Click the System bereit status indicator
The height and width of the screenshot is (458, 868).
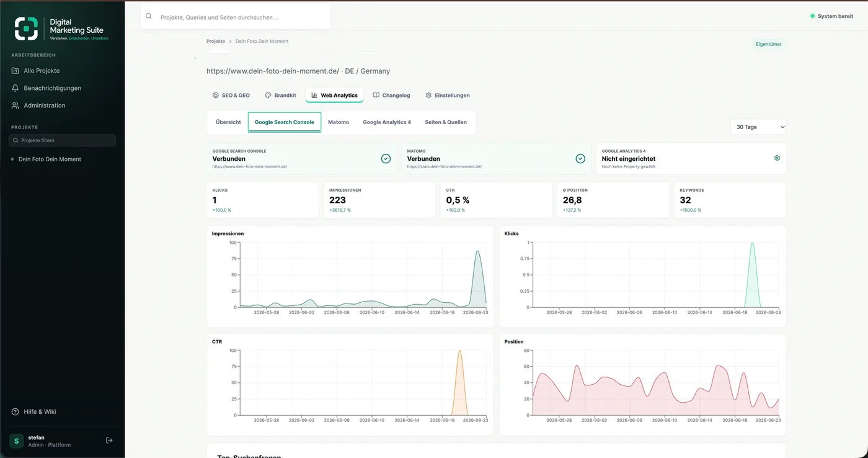coord(831,16)
